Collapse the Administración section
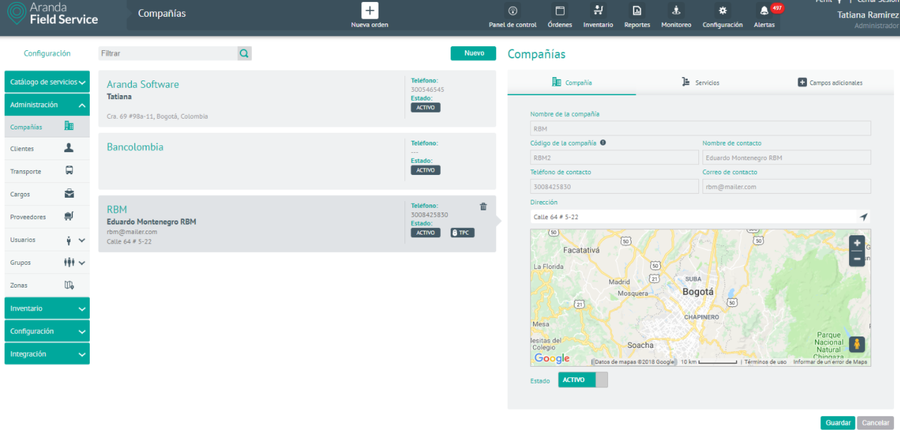This screenshot has height=433, width=900. click(x=47, y=105)
